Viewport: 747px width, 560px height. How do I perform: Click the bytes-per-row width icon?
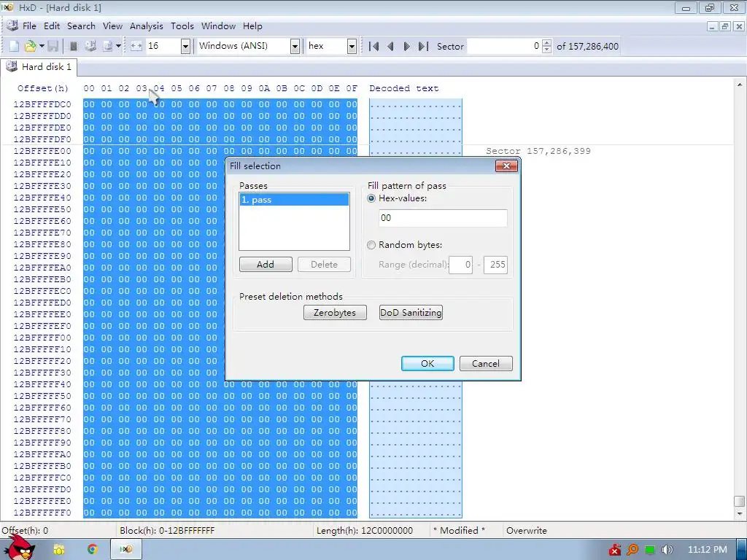pos(136,46)
